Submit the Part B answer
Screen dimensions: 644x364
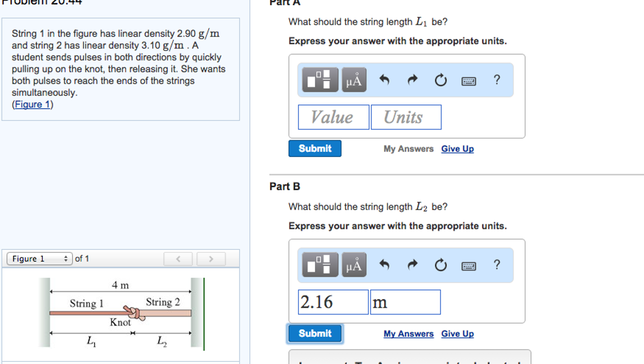[x=314, y=333]
